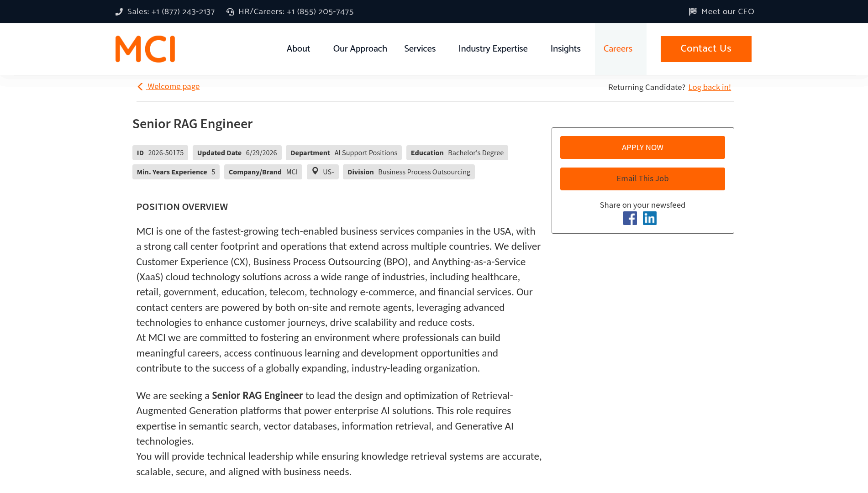
Task: Click the flag icon beside Meet our CEO
Action: coord(693,12)
